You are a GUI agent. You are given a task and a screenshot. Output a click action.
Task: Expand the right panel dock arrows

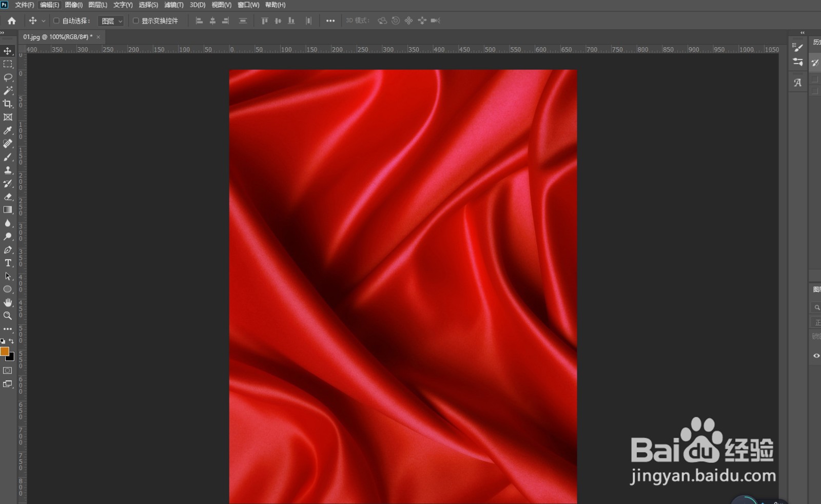(x=803, y=32)
